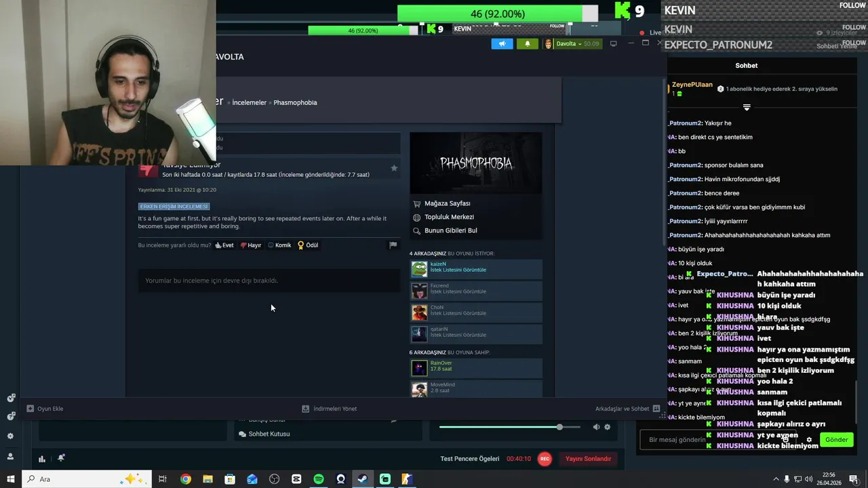Viewport: 868px width, 488px height.
Task: Mute the audio with the speaker icon
Action: coord(596,427)
